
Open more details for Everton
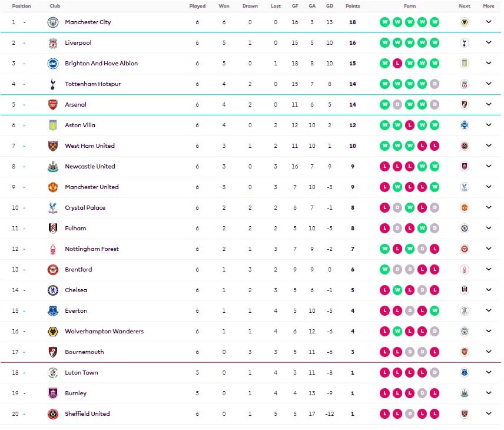(x=488, y=311)
